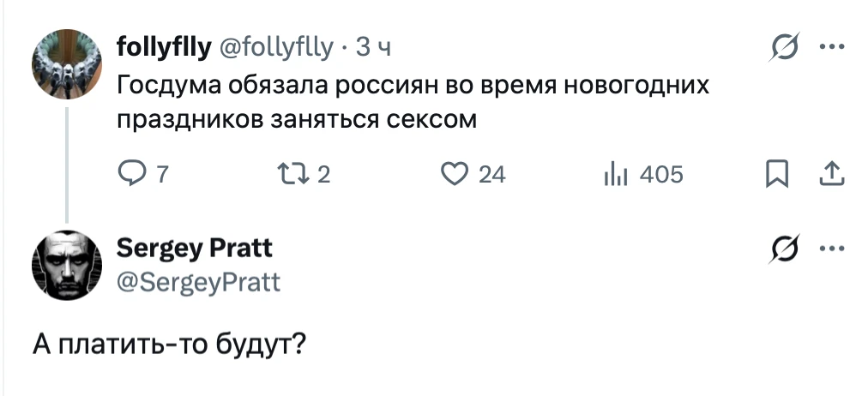Click the Grok icon on Sergey Pratt's reply
Viewport: 868px width, 396px height.
(782, 250)
